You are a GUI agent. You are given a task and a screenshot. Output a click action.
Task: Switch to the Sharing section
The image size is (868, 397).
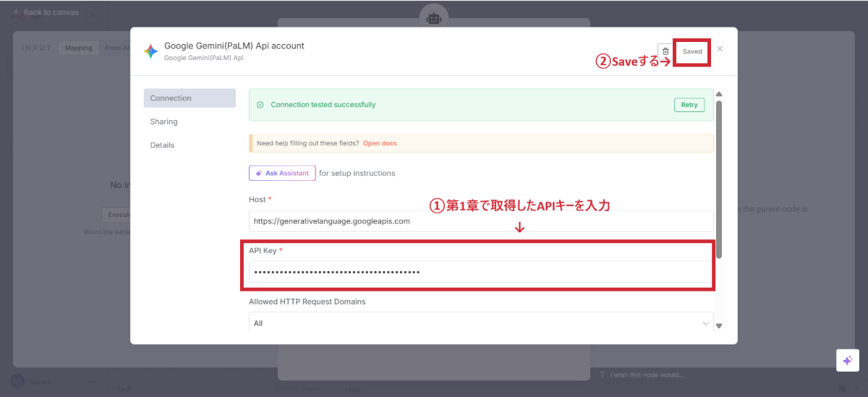coord(164,121)
